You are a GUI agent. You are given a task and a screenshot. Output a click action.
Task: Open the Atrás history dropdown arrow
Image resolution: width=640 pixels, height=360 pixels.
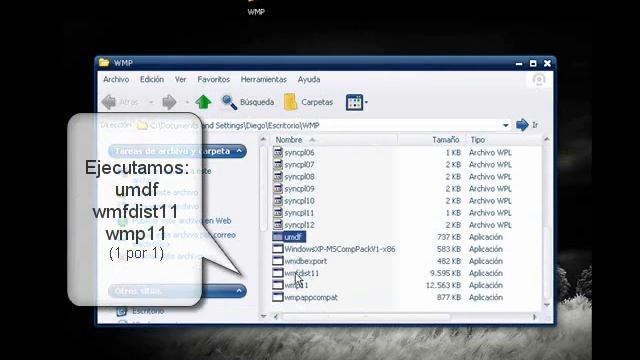click(x=151, y=102)
